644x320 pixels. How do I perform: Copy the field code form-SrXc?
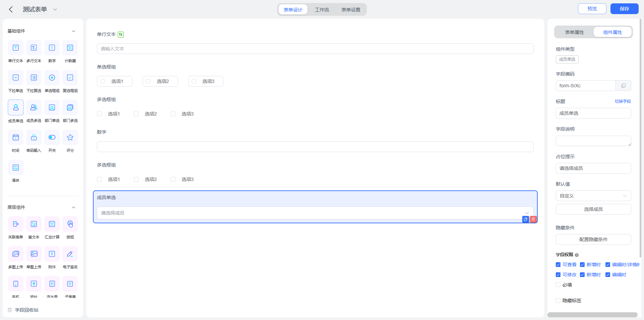pyautogui.click(x=623, y=86)
